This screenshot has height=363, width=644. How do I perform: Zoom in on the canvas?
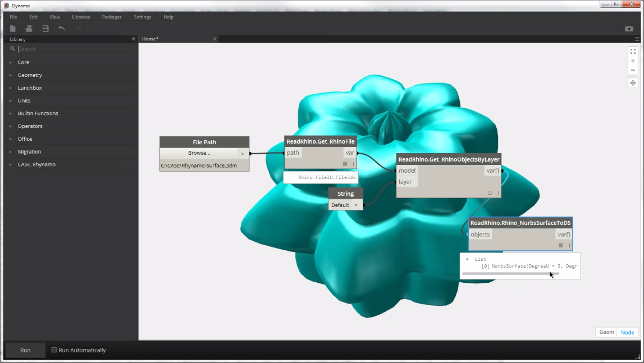pos(633,61)
